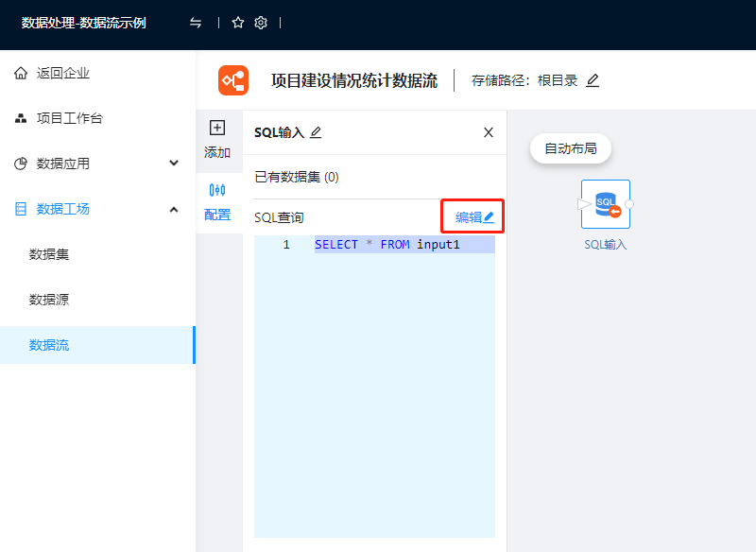
Task: Open 数据源 in sidebar
Action: click(49, 300)
